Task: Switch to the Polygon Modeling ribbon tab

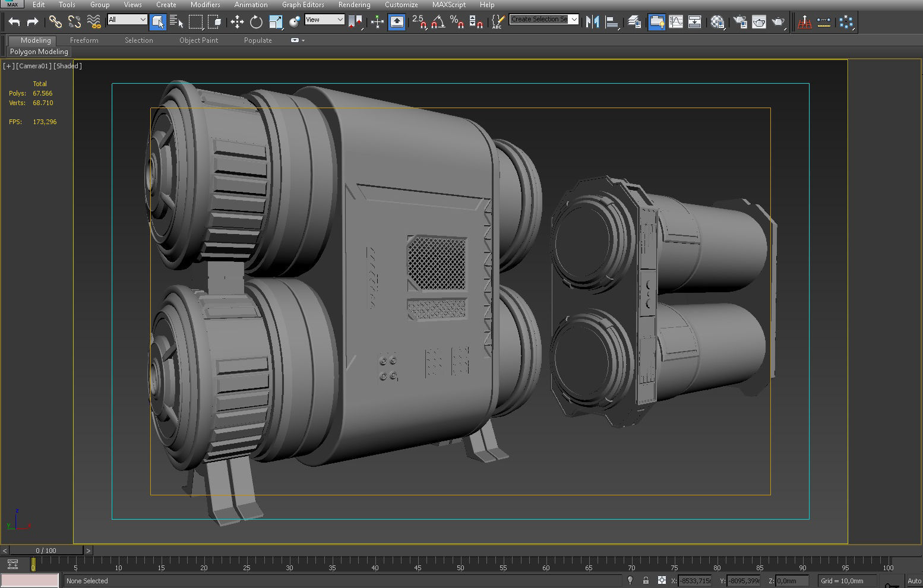Action: click(x=38, y=52)
